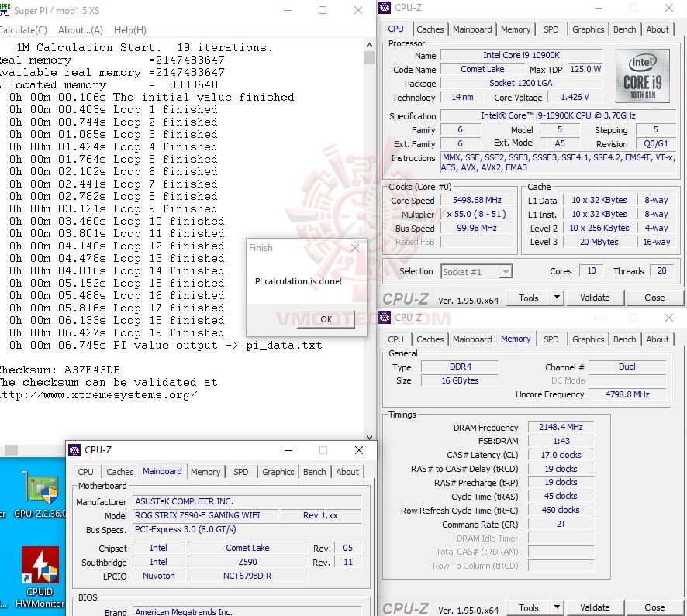Image resolution: width=687 pixels, height=616 pixels.
Task: Click the CPU-Z icon on the Memory window
Action: point(384,318)
